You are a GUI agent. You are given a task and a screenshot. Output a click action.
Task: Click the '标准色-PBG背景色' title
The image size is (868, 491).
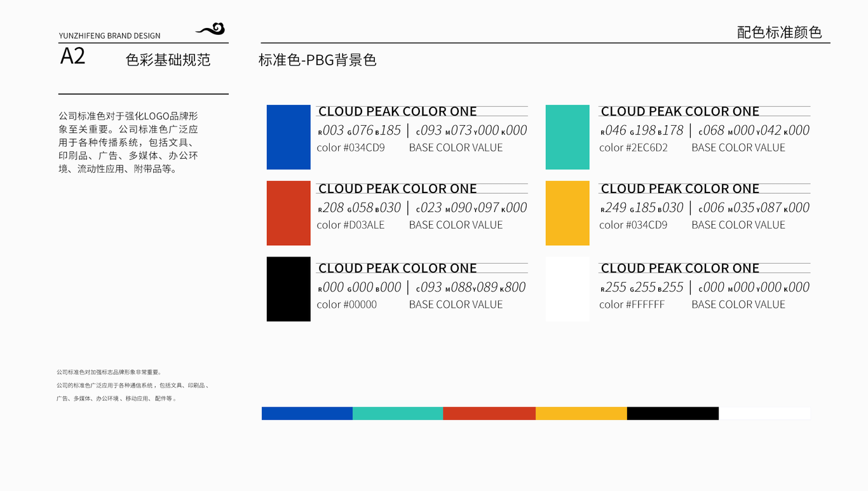(x=318, y=60)
